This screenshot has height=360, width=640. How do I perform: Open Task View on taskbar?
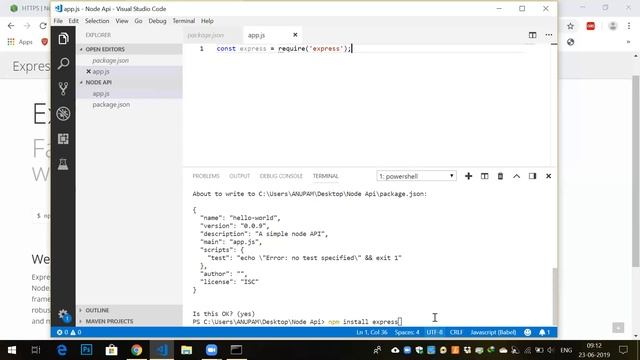click(36, 350)
